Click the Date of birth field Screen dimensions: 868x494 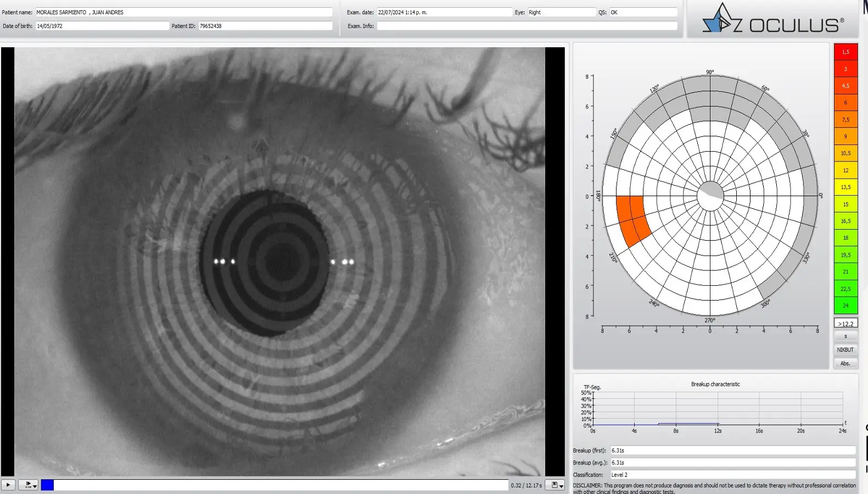click(x=102, y=26)
